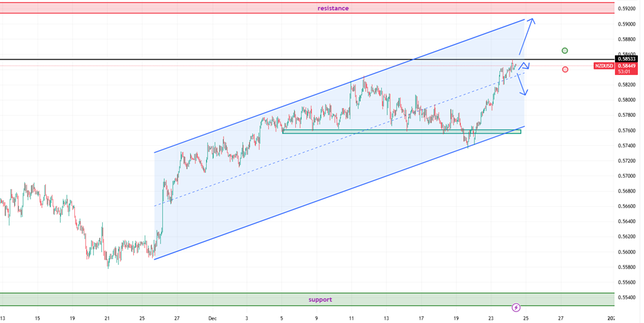Click the black 0.58533 price label
644x323 pixels.
[626, 59]
